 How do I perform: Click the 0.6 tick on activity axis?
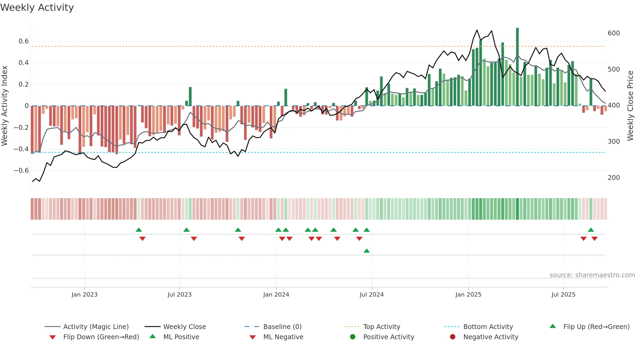[x=24, y=41]
